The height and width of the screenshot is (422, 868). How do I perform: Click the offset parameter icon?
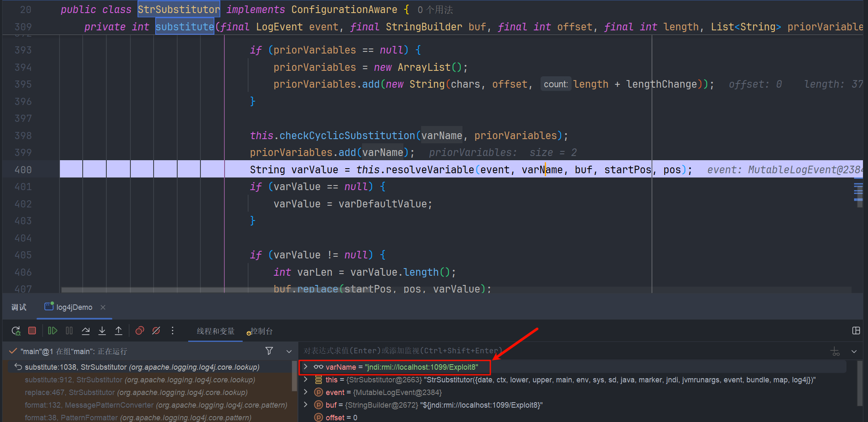coord(319,417)
